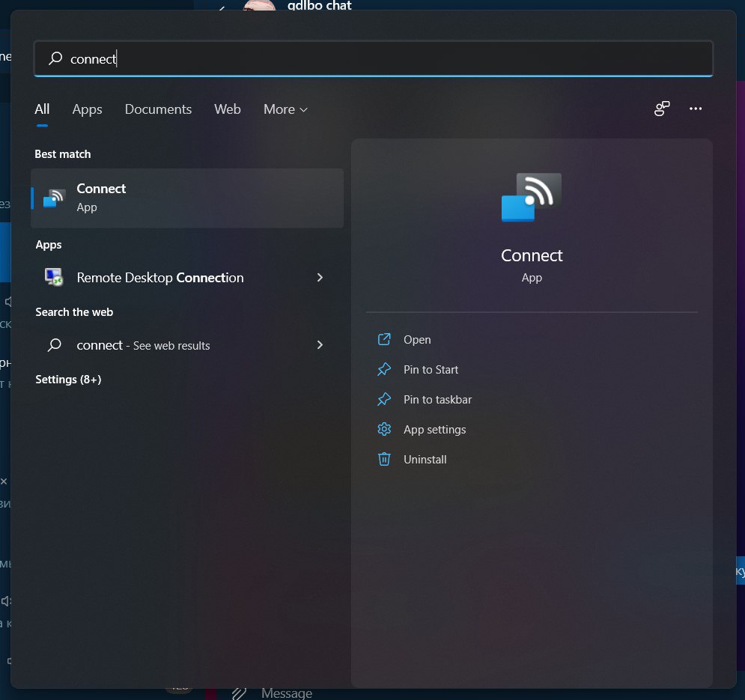This screenshot has height=700, width=745.
Task: Click the Uninstall trash can icon
Action: 384,459
